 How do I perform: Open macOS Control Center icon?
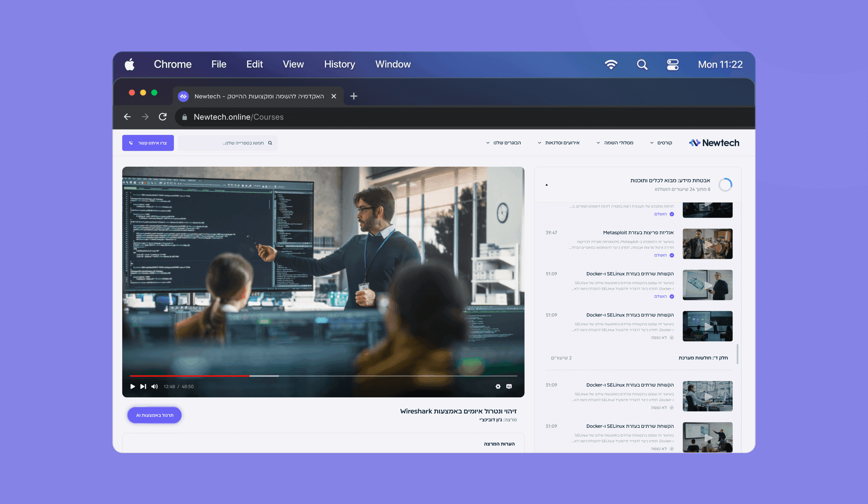pos(673,65)
